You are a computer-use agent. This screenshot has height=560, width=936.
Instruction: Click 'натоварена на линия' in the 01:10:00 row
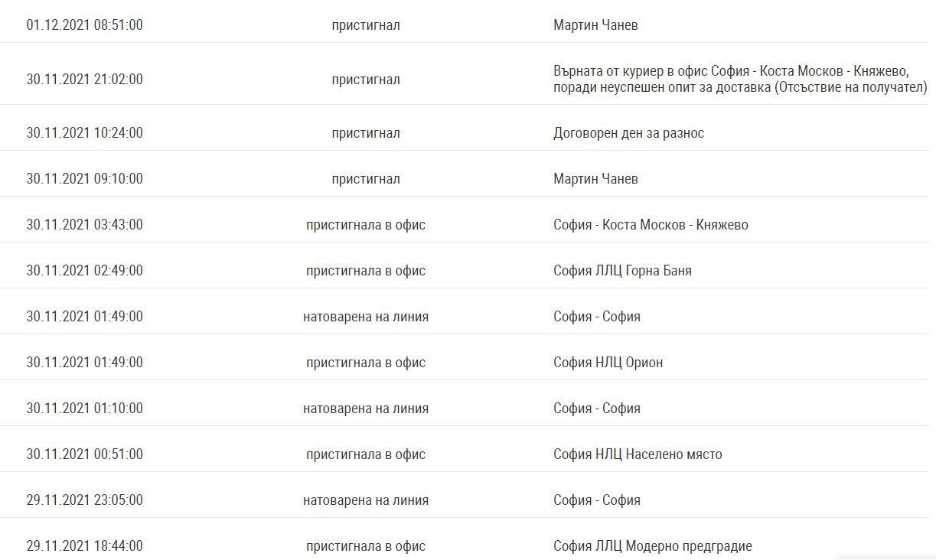pos(365,409)
